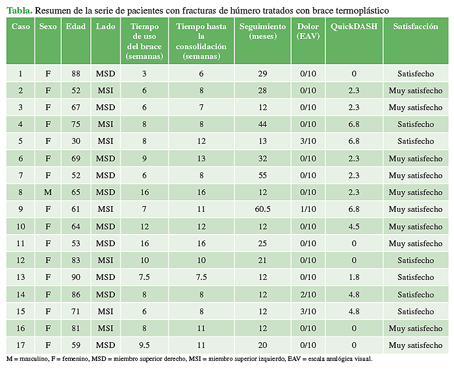Select the 60.5 follow-up value in case 9
The image size is (454, 370).
coord(262,209)
